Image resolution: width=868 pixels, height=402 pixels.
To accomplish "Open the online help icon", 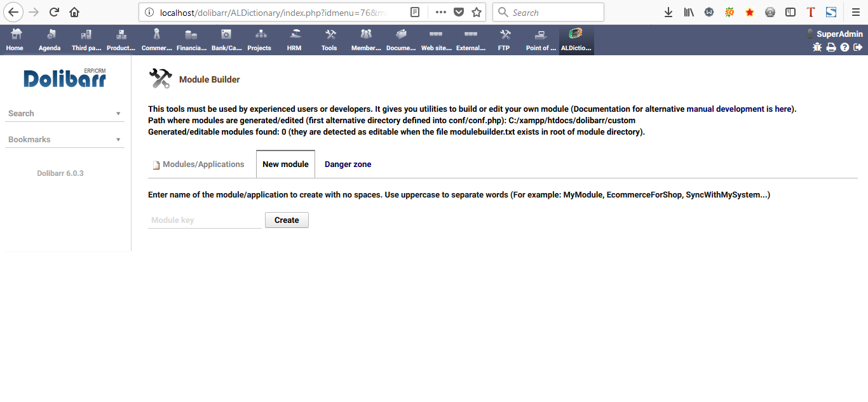I will click(x=844, y=47).
